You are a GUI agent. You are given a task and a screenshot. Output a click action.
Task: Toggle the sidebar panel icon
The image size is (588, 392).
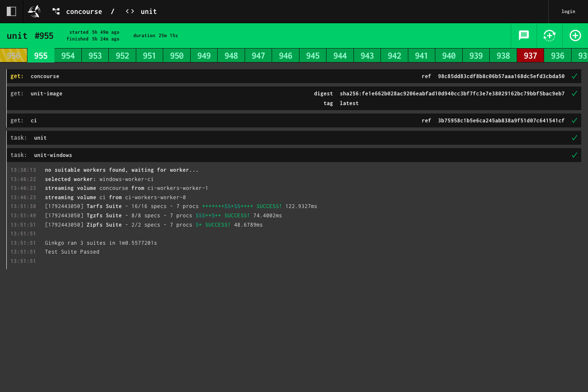click(x=11, y=11)
